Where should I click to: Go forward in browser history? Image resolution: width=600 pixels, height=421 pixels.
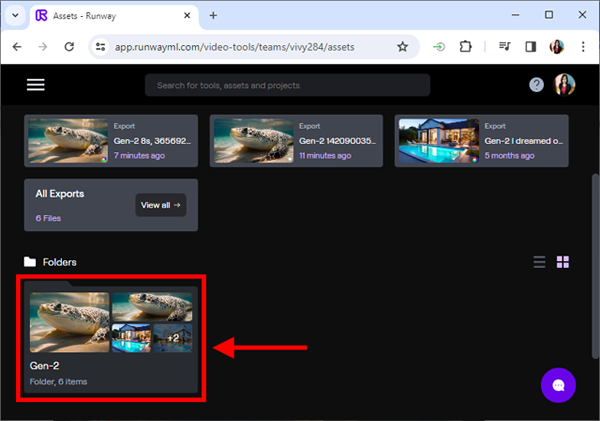pyautogui.click(x=43, y=47)
